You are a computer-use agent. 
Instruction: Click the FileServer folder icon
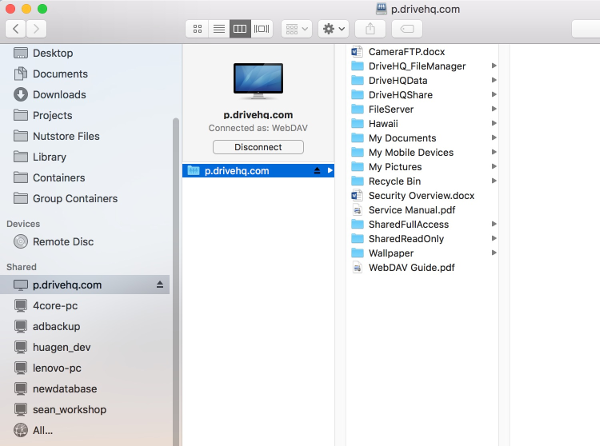[x=357, y=109]
